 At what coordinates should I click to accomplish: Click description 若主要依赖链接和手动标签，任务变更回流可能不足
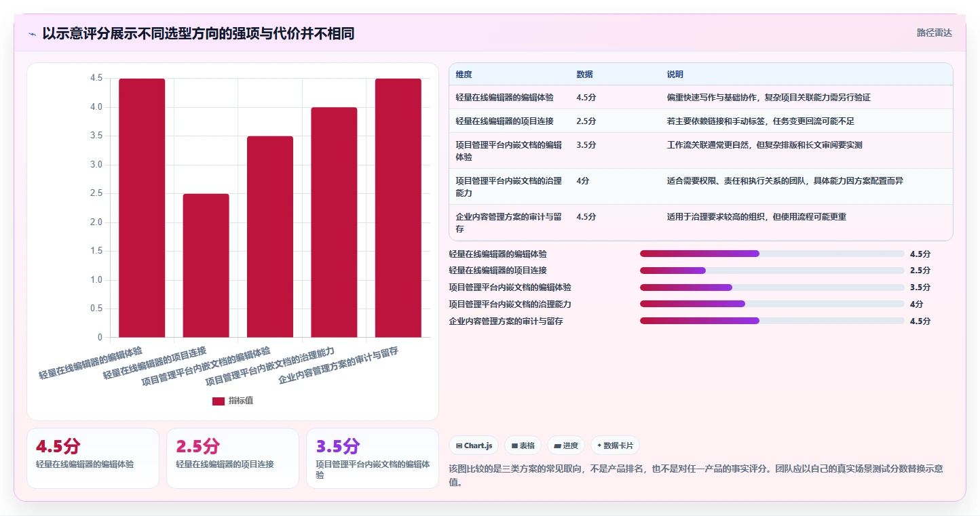[760, 121]
